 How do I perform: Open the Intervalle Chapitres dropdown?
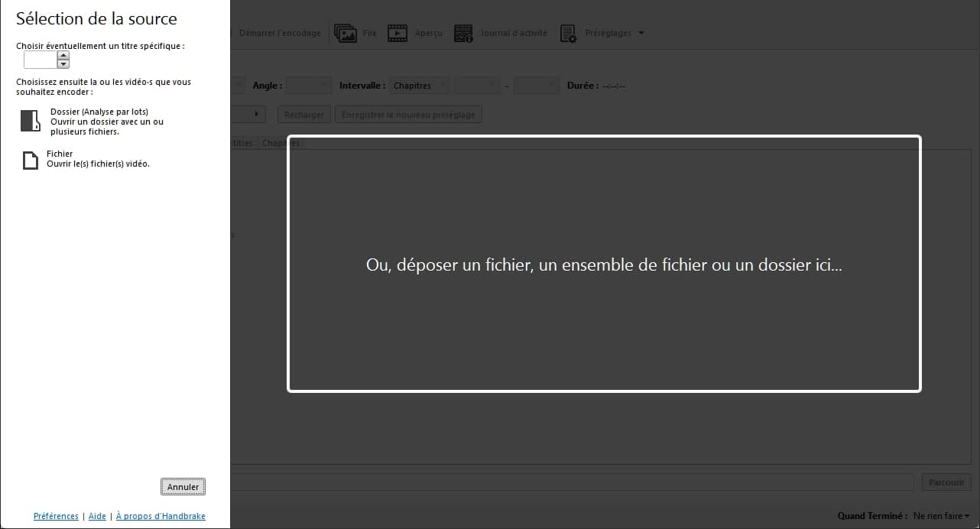pos(419,86)
